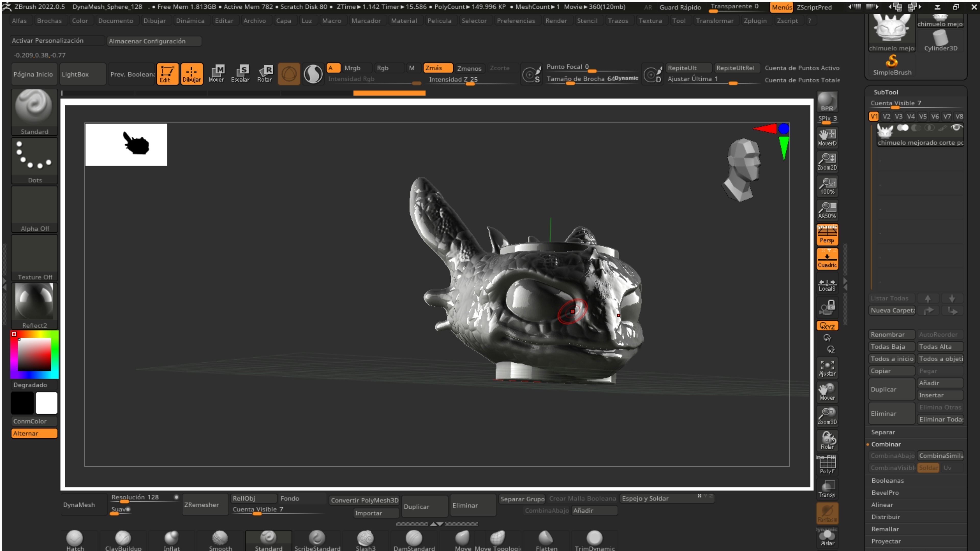The image size is (980, 551).
Task: Click the BPR render icon
Action: point(827,102)
